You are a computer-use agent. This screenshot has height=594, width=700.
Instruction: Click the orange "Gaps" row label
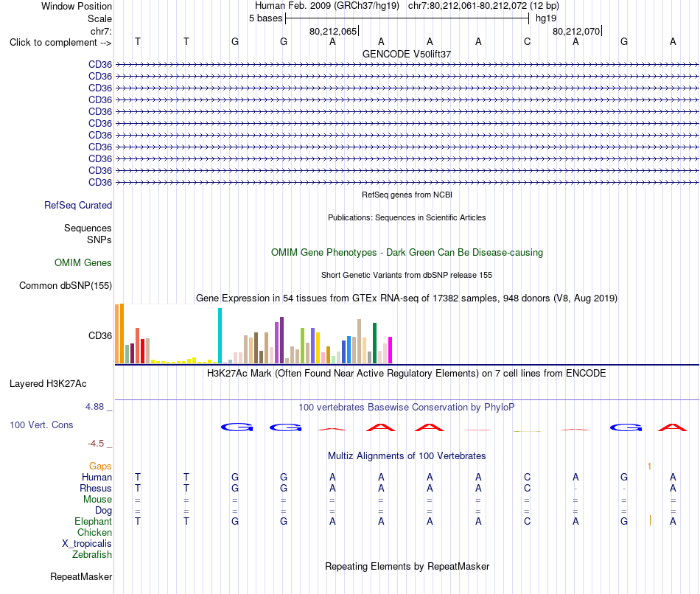coord(100,466)
